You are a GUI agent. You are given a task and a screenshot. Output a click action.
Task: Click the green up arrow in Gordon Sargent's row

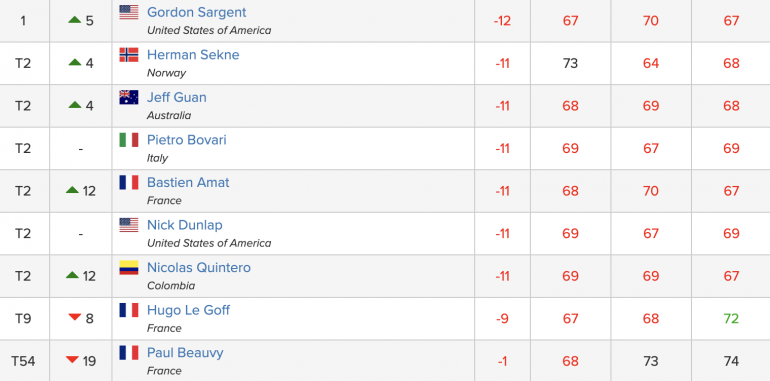click(x=75, y=20)
